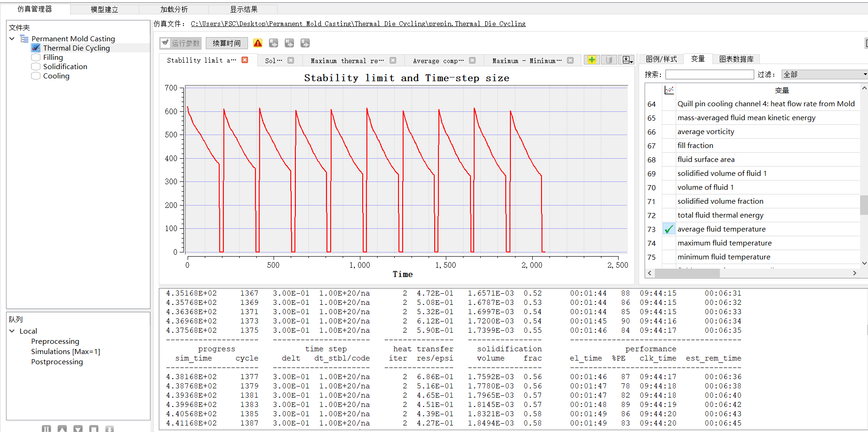This screenshot has width=868, height=432.
Task: Switch to 图表数据库 tab
Action: [737, 59]
